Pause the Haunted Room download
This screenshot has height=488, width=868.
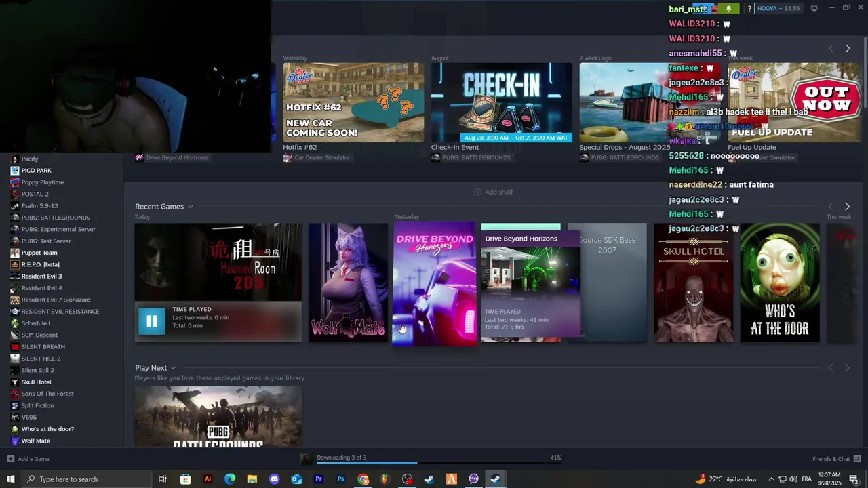point(152,321)
